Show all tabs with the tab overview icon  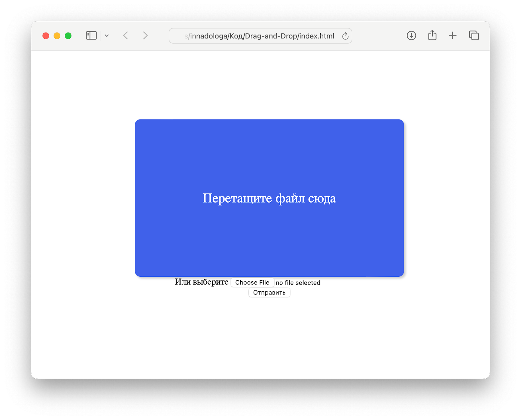click(x=473, y=35)
